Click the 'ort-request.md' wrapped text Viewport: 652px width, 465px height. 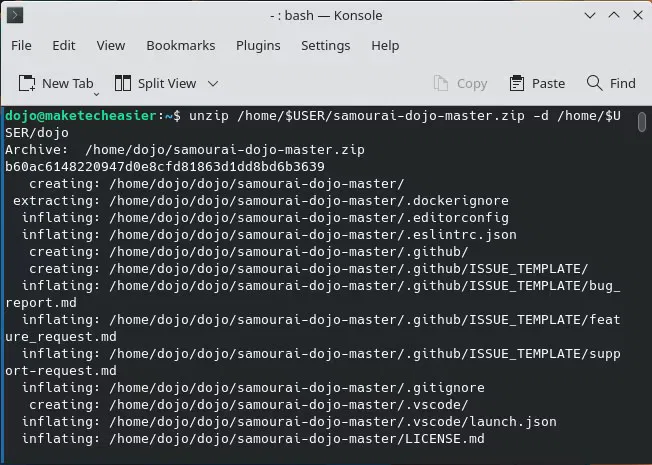click(x=61, y=371)
